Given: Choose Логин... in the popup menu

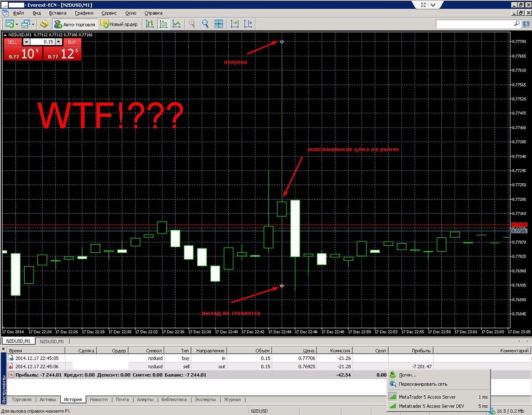Looking at the screenshot, I should click(x=439, y=375).
